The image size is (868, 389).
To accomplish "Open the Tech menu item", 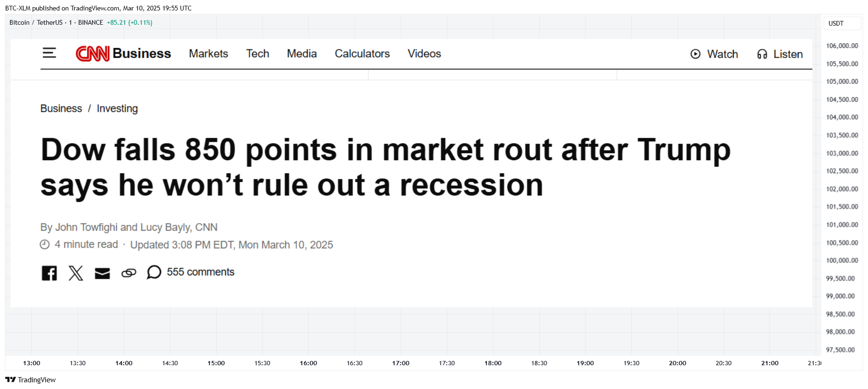I will point(257,54).
